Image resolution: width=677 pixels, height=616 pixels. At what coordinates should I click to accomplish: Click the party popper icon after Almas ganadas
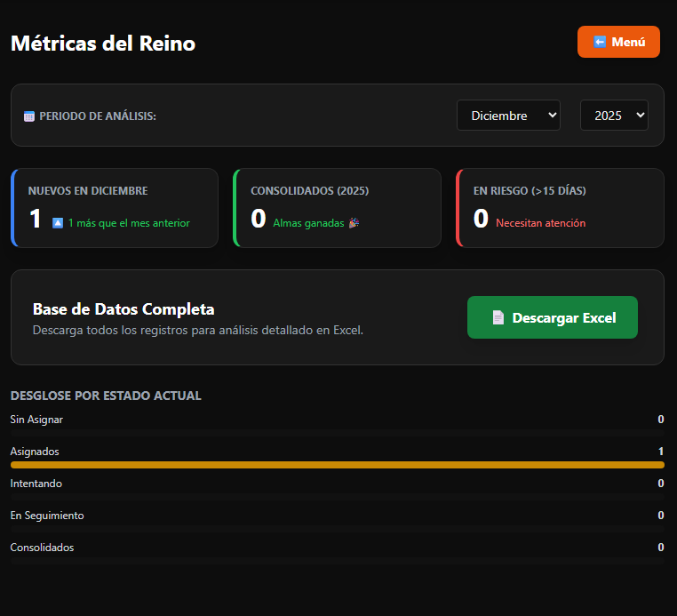pyautogui.click(x=354, y=223)
